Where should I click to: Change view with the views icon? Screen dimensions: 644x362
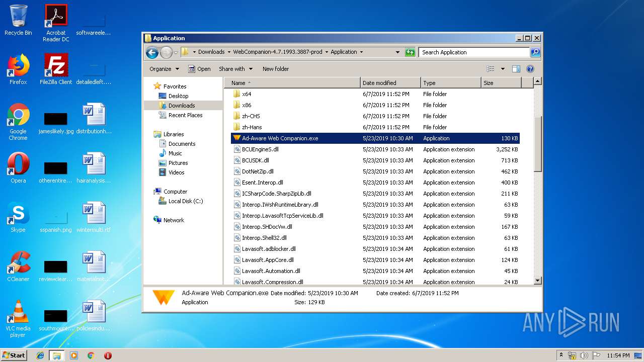click(491, 69)
